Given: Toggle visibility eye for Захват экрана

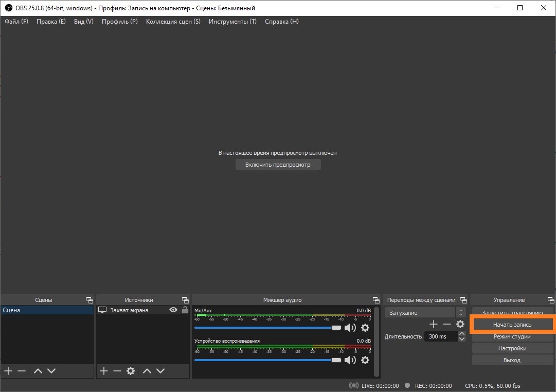Looking at the screenshot, I should [x=173, y=310].
